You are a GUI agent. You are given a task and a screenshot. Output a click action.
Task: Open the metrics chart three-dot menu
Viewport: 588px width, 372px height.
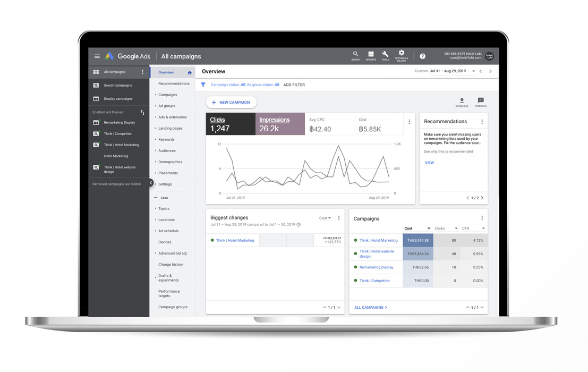point(409,122)
